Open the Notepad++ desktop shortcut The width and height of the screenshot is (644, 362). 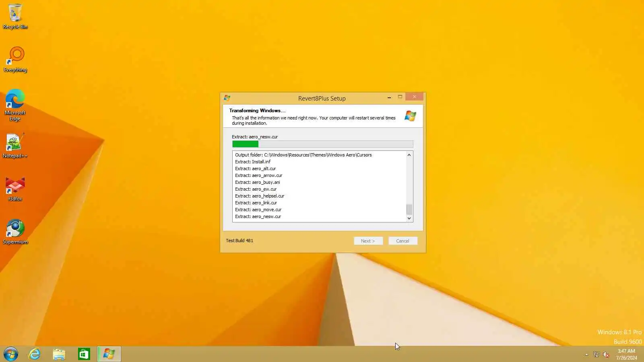(x=15, y=146)
